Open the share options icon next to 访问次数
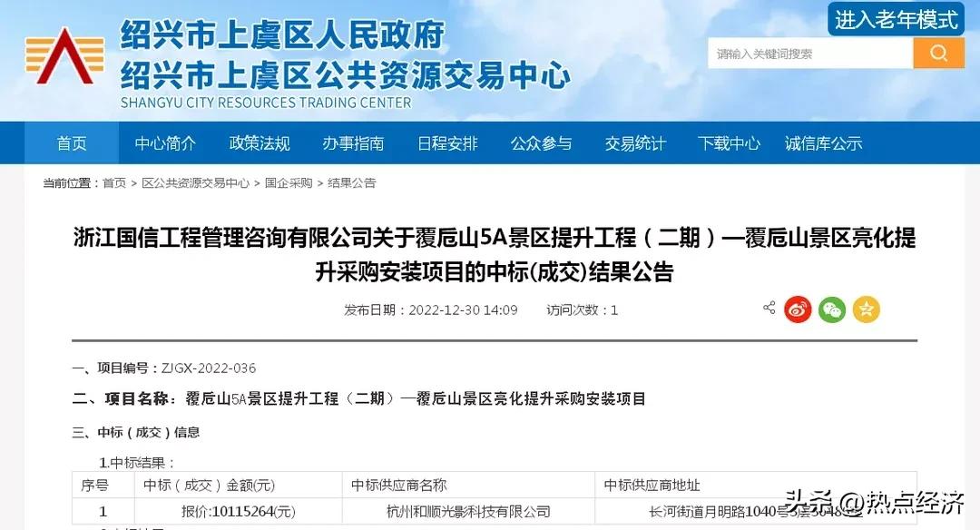 (x=767, y=309)
